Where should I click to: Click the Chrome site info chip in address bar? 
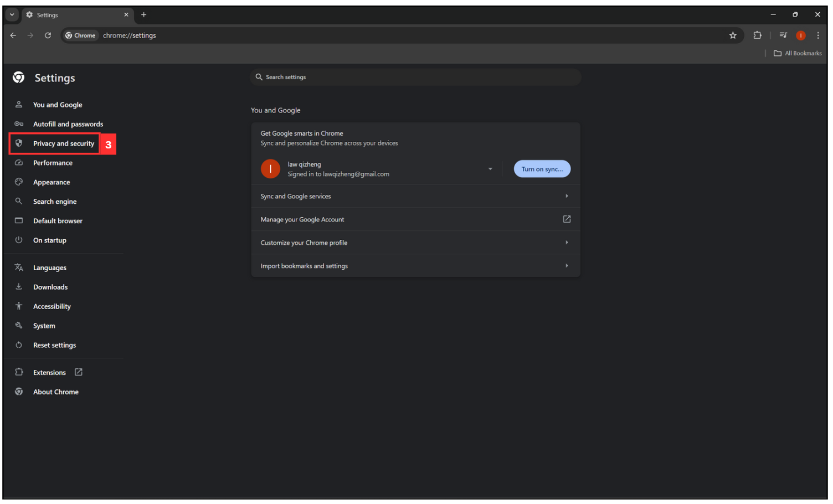pyautogui.click(x=81, y=35)
